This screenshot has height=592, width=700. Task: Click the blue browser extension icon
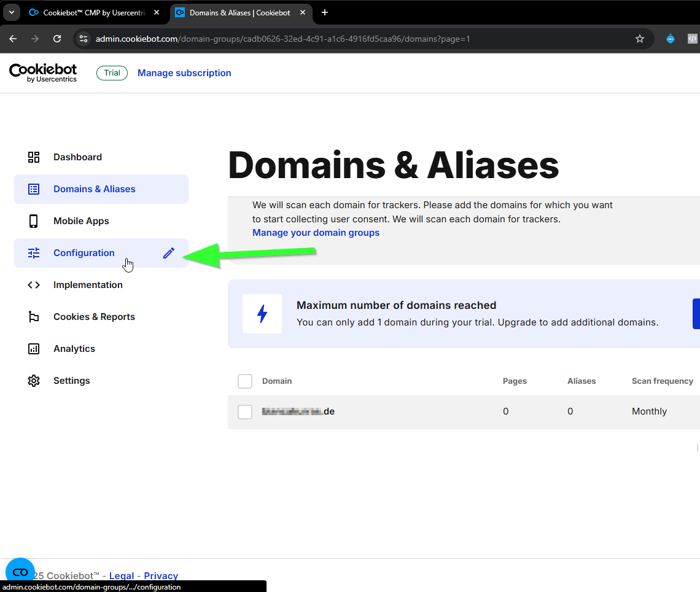pyautogui.click(x=671, y=39)
